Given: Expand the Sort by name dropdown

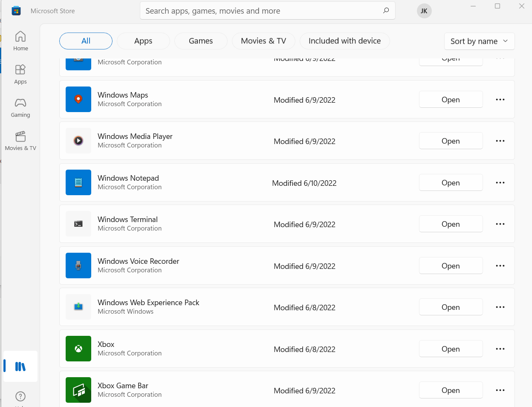Looking at the screenshot, I should [480, 41].
